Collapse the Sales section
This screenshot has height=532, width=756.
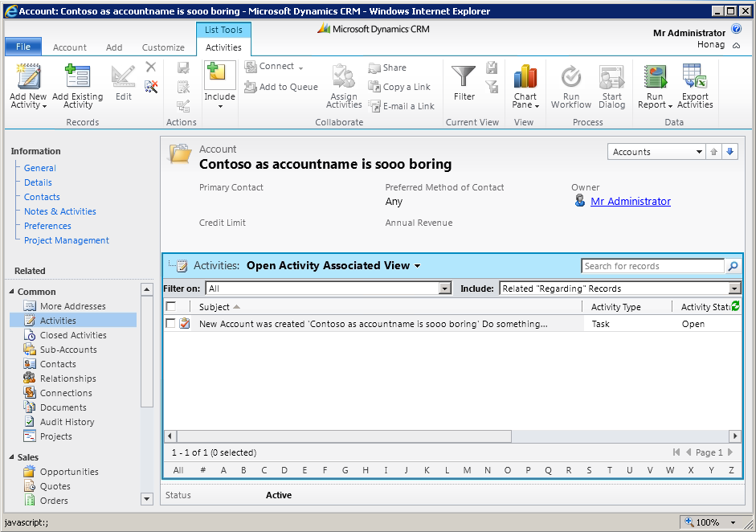[x=11, y=456]
